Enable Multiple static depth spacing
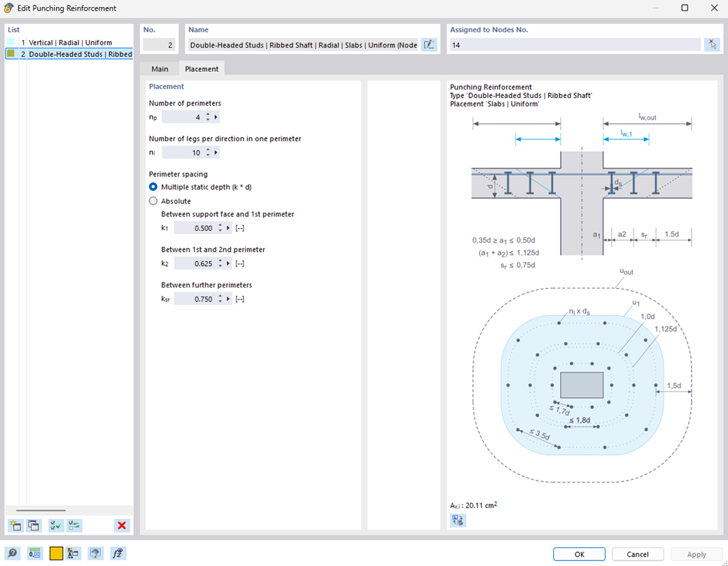The width and height of the screenshot is (728, 566). coord(153,187)
